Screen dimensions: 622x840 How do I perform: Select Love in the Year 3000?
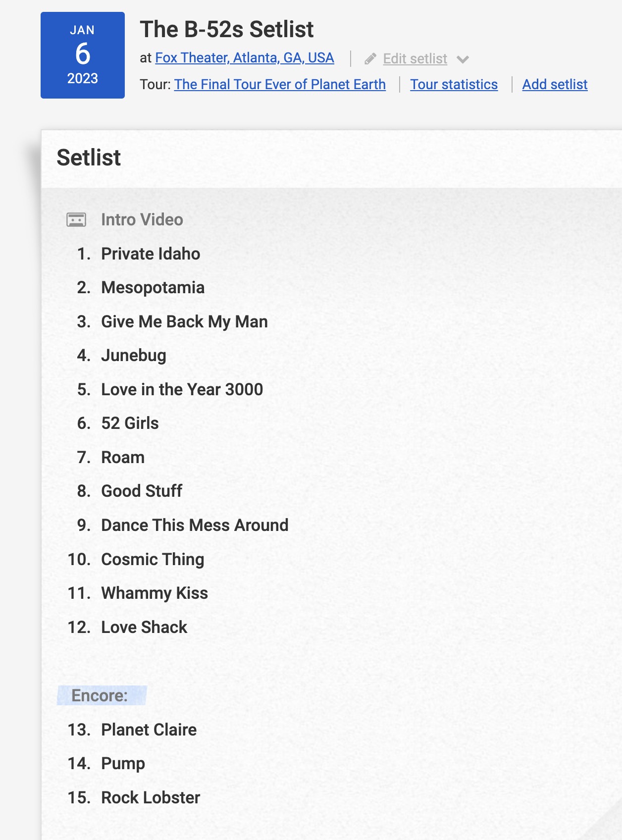coord(182,390)
